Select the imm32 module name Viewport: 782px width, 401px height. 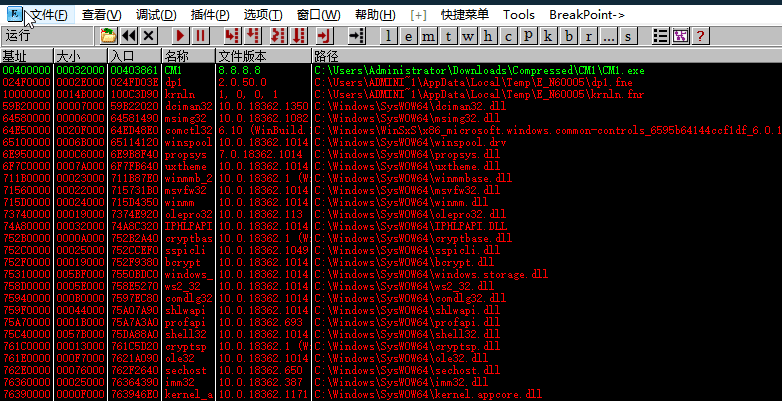180,382
